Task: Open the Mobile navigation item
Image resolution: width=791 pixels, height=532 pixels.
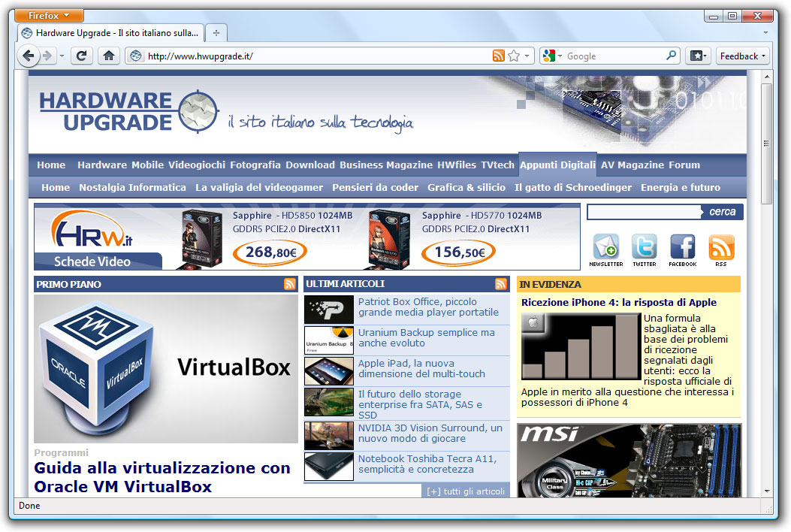Action: [x=147, y=165]
